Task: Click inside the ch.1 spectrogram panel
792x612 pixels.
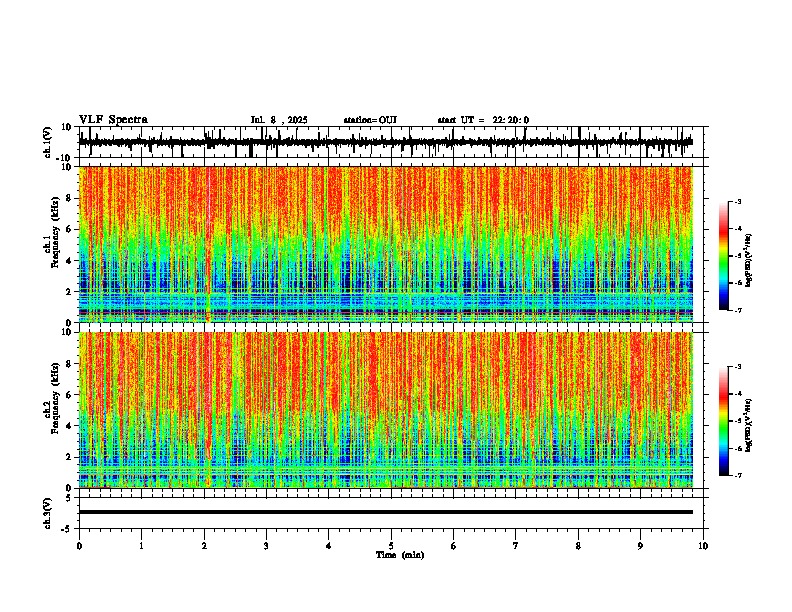Action: [386, 244]
